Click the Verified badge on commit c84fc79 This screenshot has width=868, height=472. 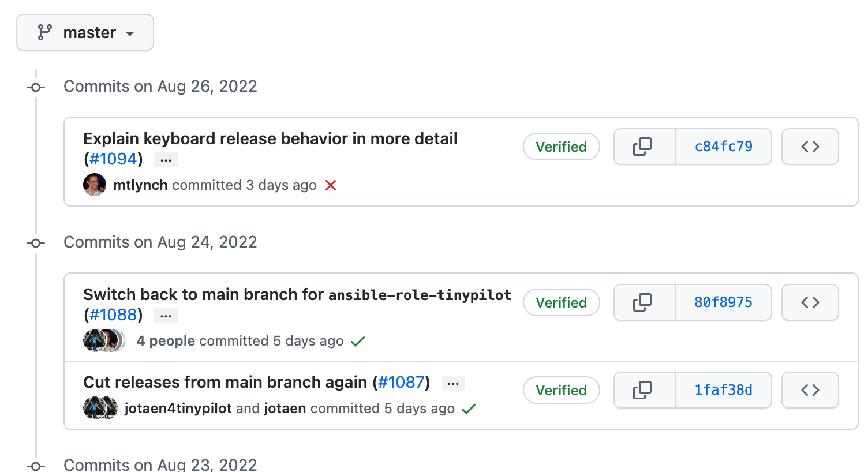pos(561,147)
